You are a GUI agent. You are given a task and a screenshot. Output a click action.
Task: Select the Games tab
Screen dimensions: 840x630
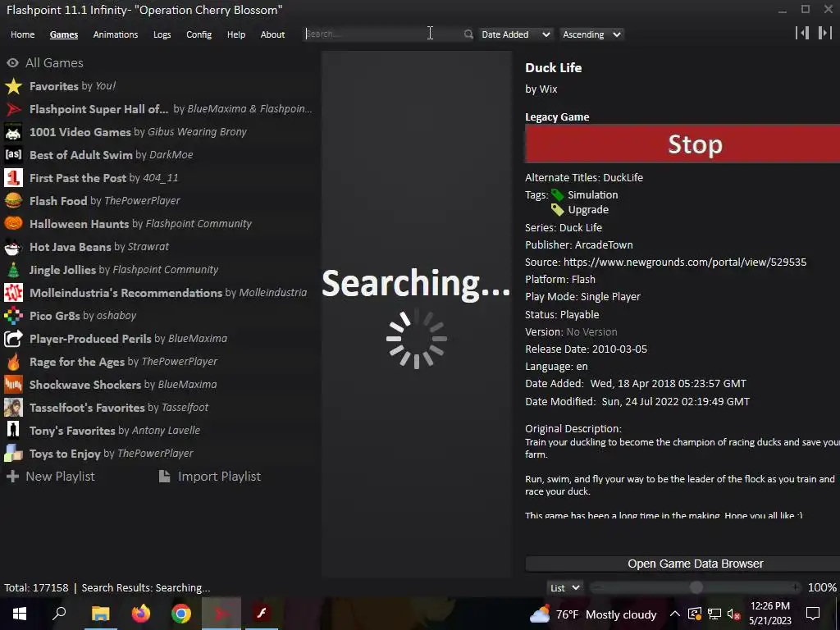pyautogui.click(x=64, y=34)
